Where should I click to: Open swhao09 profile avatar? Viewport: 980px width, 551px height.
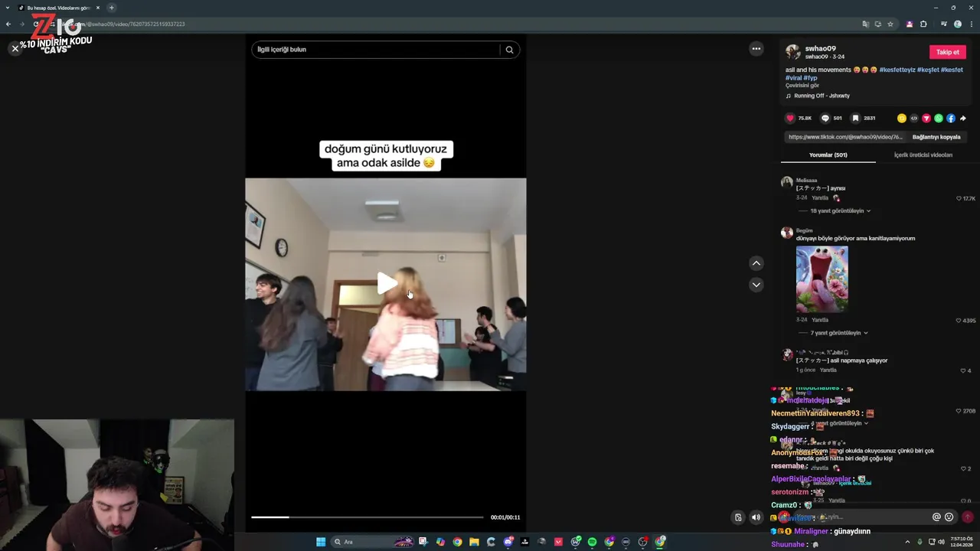[x=793, y=52]
